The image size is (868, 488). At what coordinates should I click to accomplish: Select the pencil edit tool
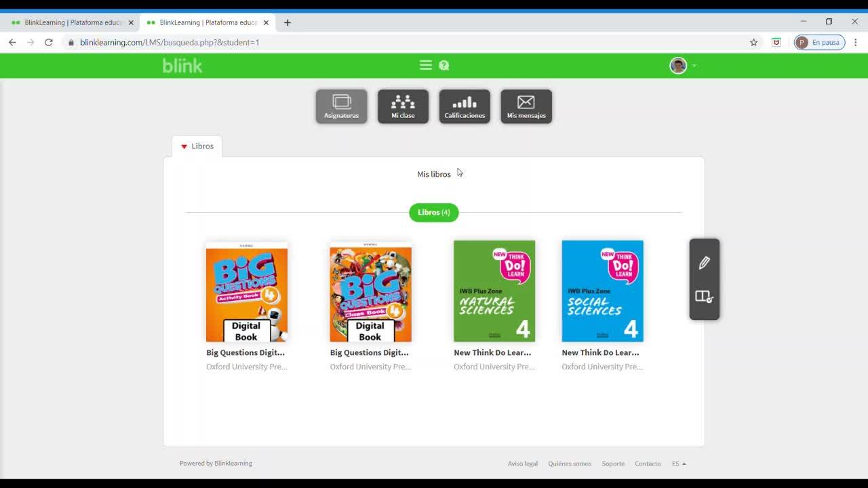coord(705,262)
